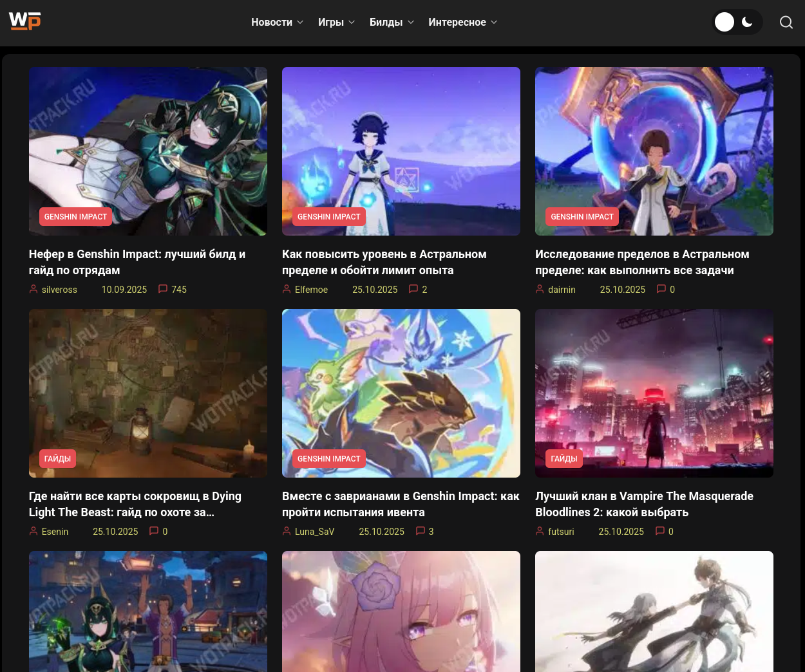
Task: Click user icon beside Esenin
Action: (33, 531)
